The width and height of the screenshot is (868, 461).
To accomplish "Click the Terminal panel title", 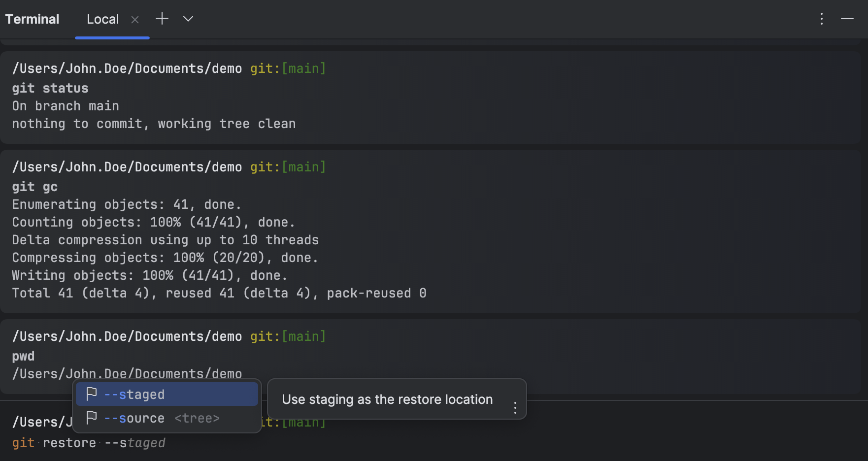I will pyautogui.click(x=32, y=19).
